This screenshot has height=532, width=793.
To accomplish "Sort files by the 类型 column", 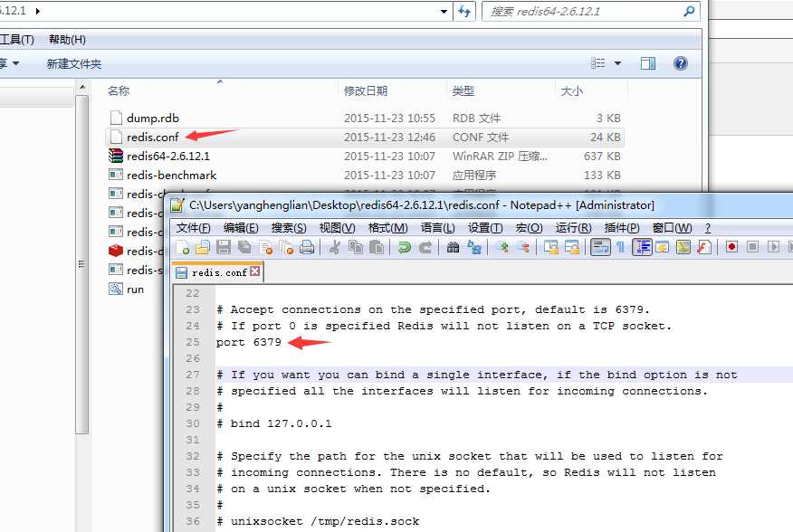I will coord(463,91).
